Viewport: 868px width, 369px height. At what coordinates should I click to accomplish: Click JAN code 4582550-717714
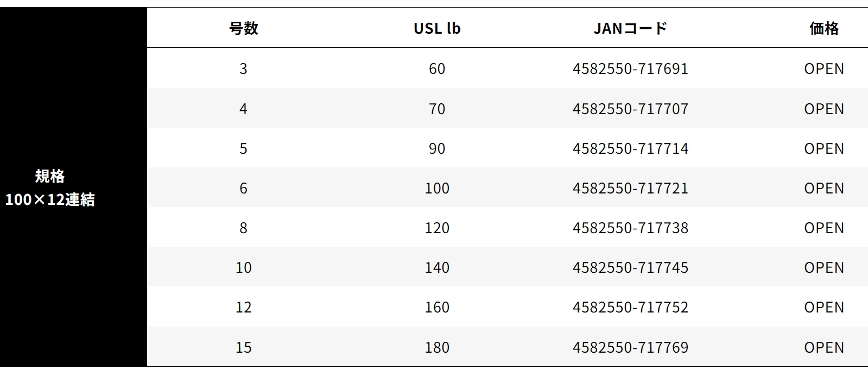(x=630, y=148)
